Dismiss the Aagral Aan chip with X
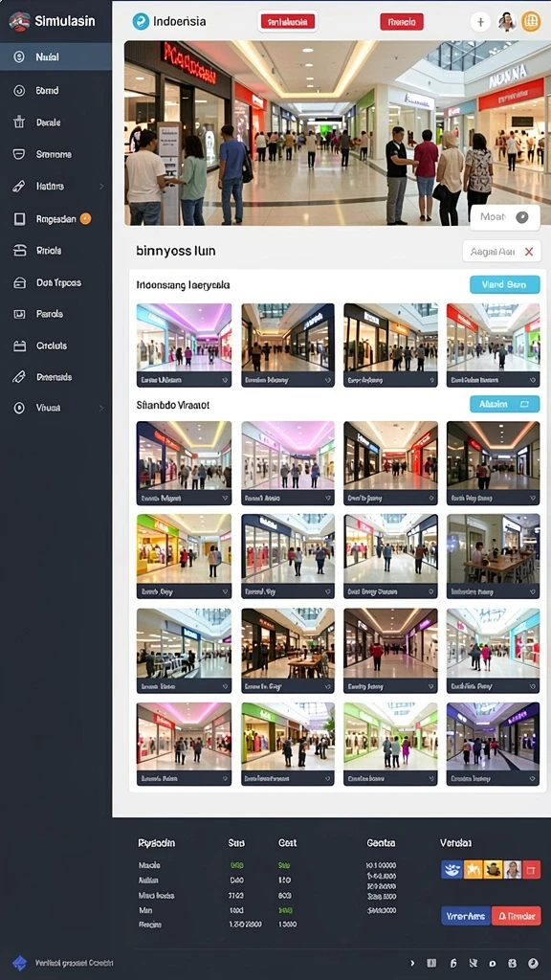The image size is (551, 980). coord(528,252)
